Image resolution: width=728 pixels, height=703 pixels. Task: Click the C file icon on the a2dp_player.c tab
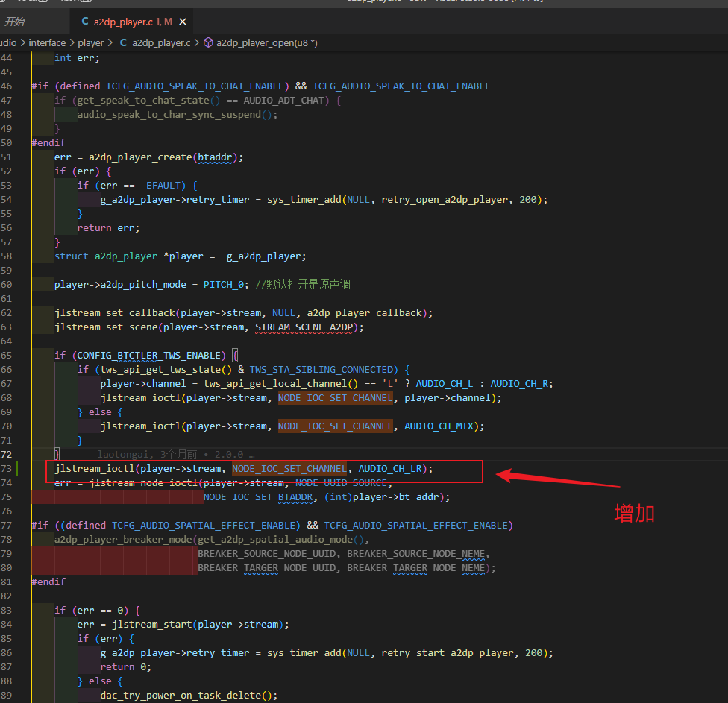tap(85, 22)
